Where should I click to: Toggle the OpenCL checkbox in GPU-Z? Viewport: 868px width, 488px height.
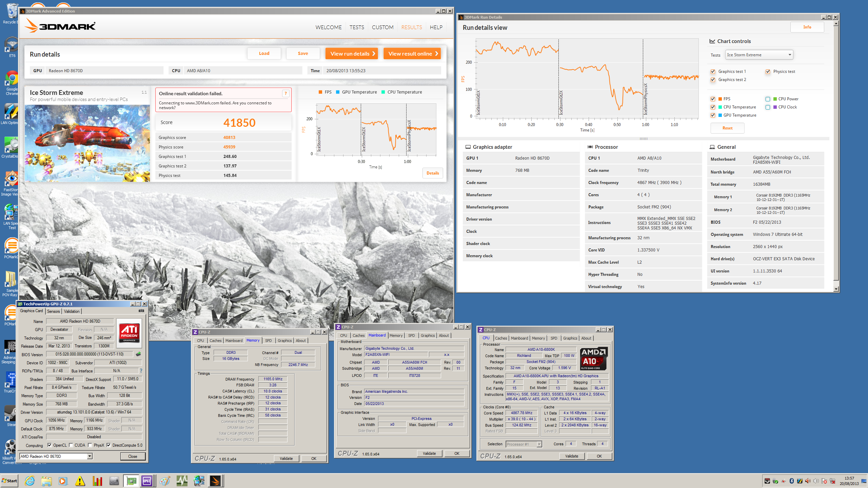50,445
